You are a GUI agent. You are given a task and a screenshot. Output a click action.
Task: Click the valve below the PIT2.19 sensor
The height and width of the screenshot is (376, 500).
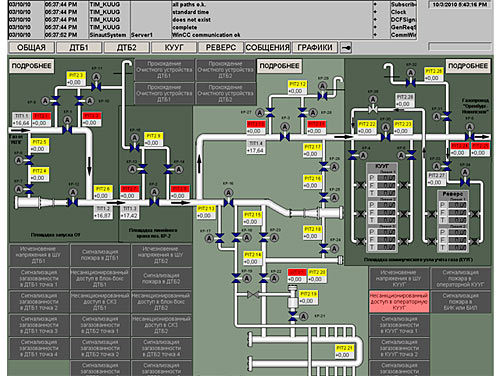pos(293,316)
